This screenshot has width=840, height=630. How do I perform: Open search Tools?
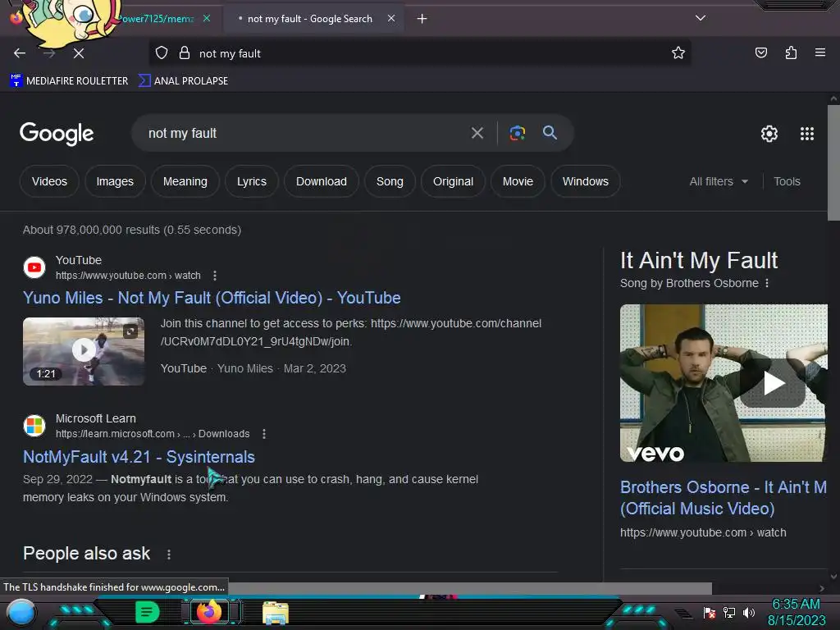(x=787, y=181)
